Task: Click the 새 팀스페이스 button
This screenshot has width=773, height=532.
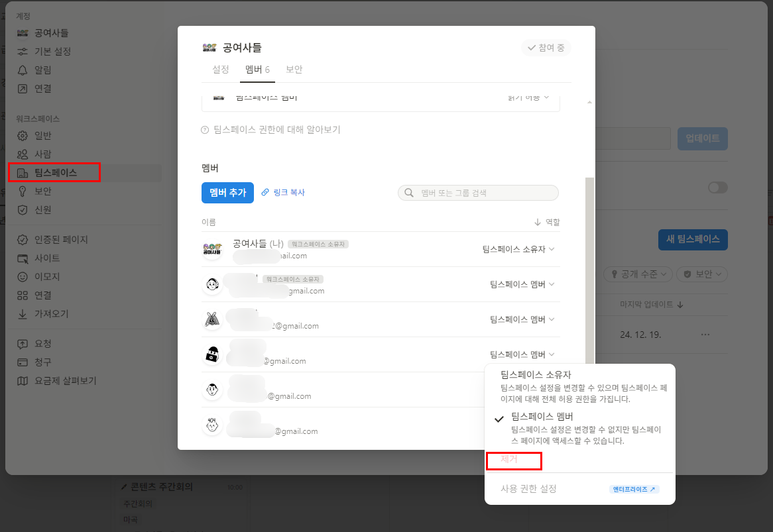Action: [x=693, y=239]
